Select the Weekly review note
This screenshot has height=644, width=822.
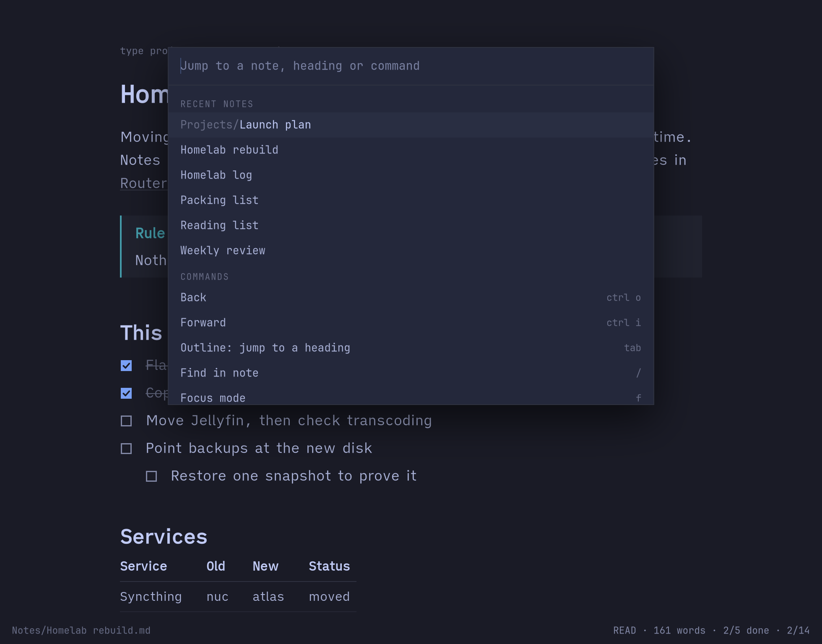tap(411, 251)
